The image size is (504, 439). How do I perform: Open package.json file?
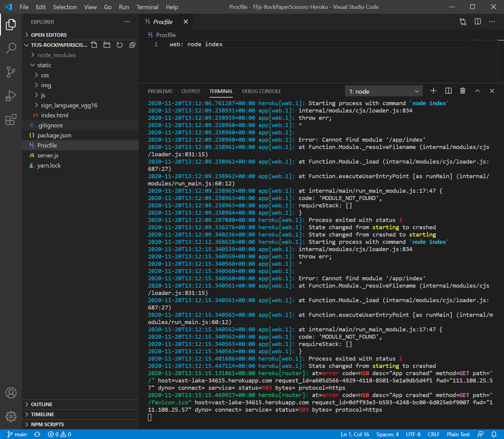point(80,135)
